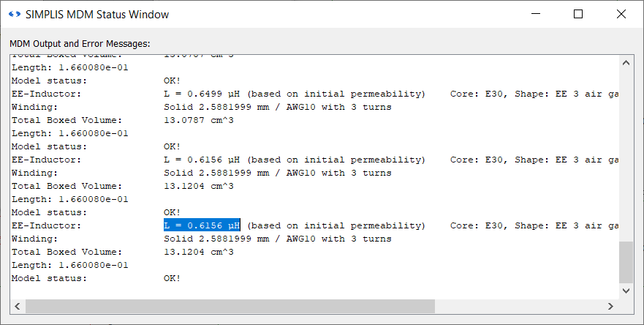Click the fully visible 13.0787 cm^3 volume value
Viewport: 644px width, 325px height.
tap(199, 120)
